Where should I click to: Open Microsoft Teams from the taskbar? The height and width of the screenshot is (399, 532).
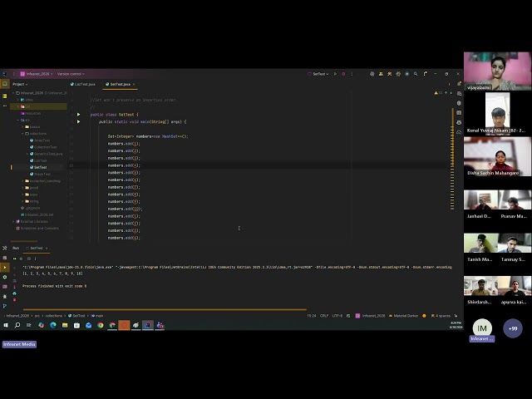coord(160,325)
